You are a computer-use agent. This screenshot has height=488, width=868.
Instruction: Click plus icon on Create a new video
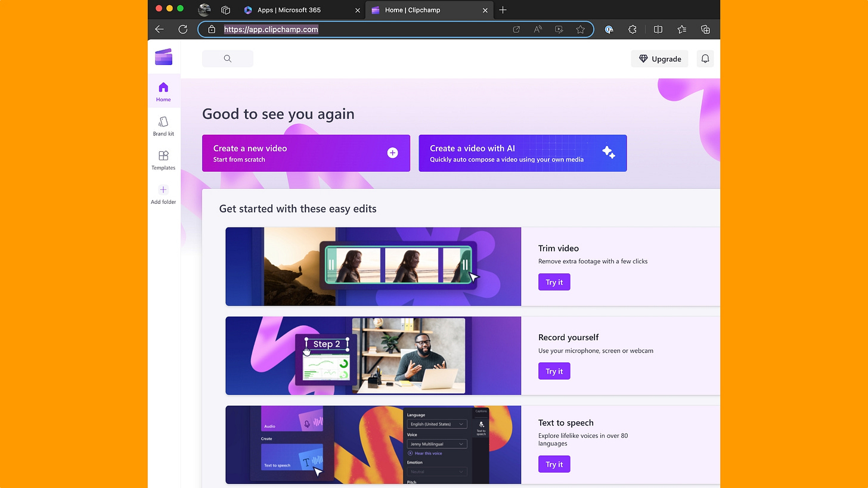[x=392, y=153]
